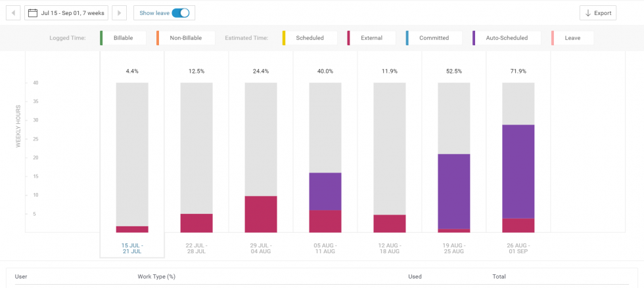
Task: Go to next date range arrow
Action: click(x=120, y=12)
